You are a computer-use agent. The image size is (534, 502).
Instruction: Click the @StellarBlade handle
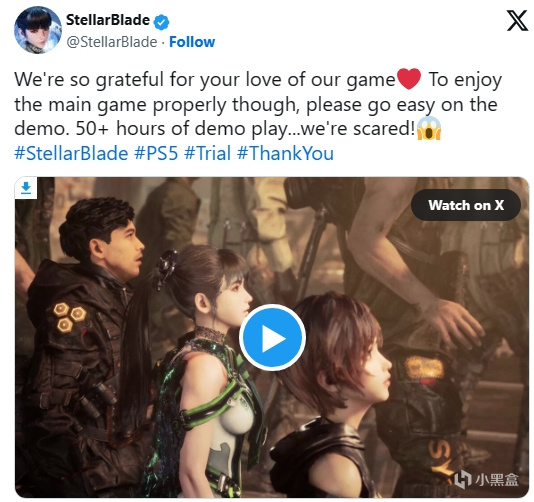coord(111,42)
